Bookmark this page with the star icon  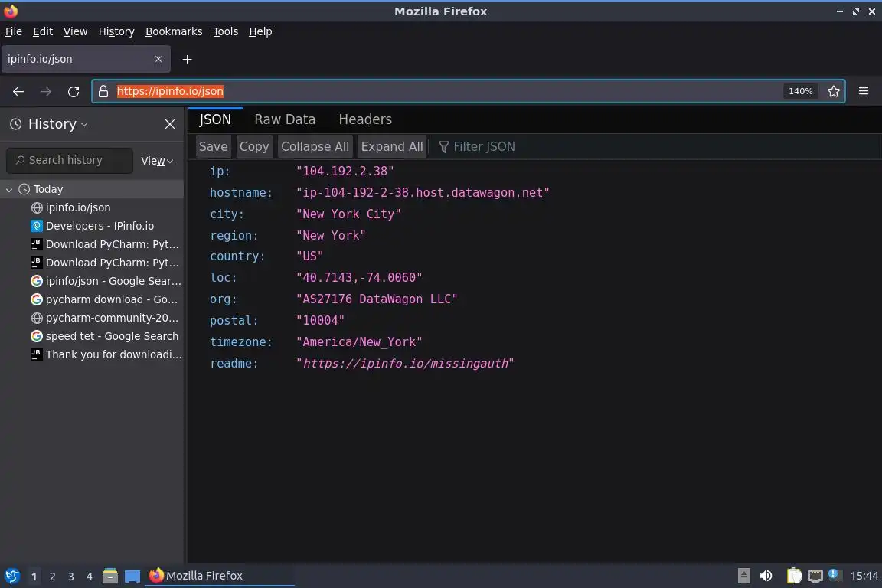tap(834, 91)
